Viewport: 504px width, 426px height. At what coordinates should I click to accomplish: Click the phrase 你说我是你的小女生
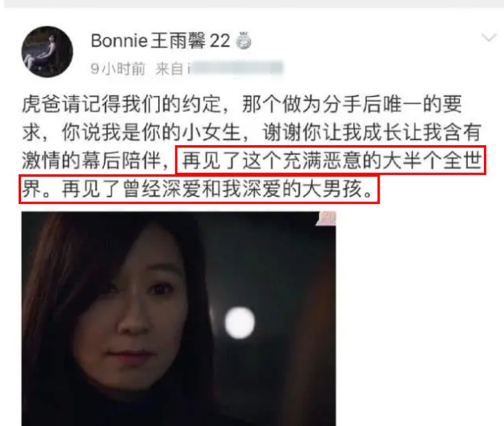tap(151, 132)
